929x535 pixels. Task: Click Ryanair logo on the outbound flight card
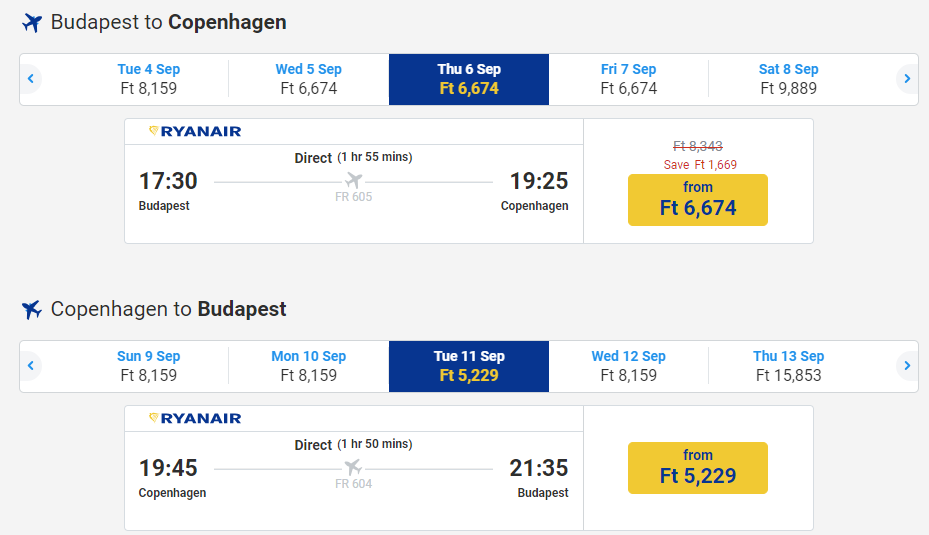[x=195, y=131]
